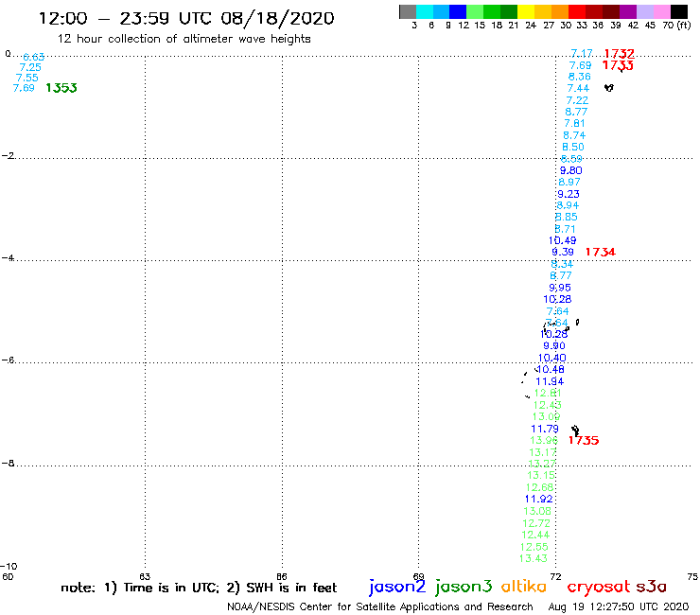Select the 8.94 wave height value
The height and width of the screenshot is (615, 700).
tap(568, 205)
